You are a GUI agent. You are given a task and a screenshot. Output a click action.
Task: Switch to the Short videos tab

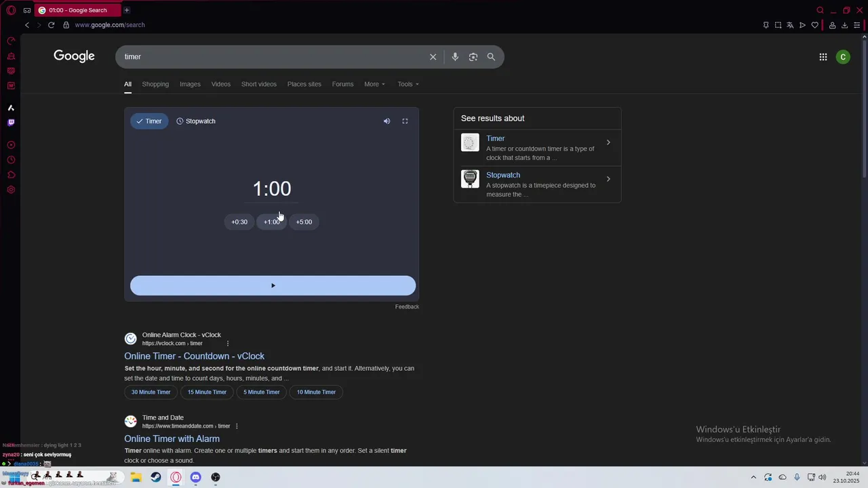pyautogui.click(x=259, y=84)
